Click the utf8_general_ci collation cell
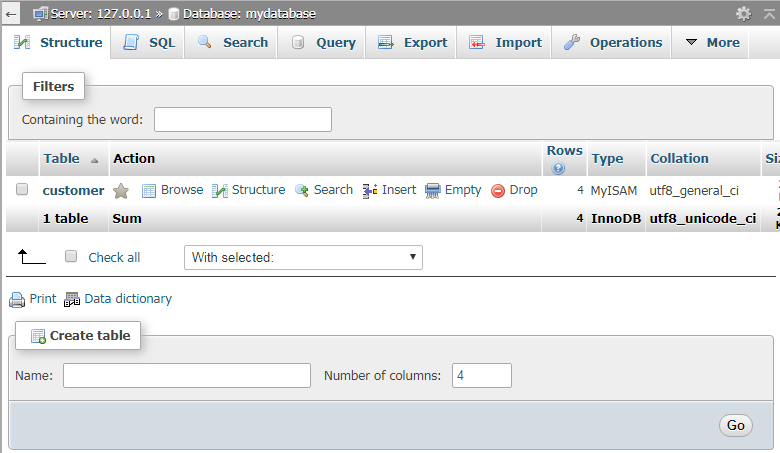Screen dimensions: 780x453 click(x=694, y=190)
